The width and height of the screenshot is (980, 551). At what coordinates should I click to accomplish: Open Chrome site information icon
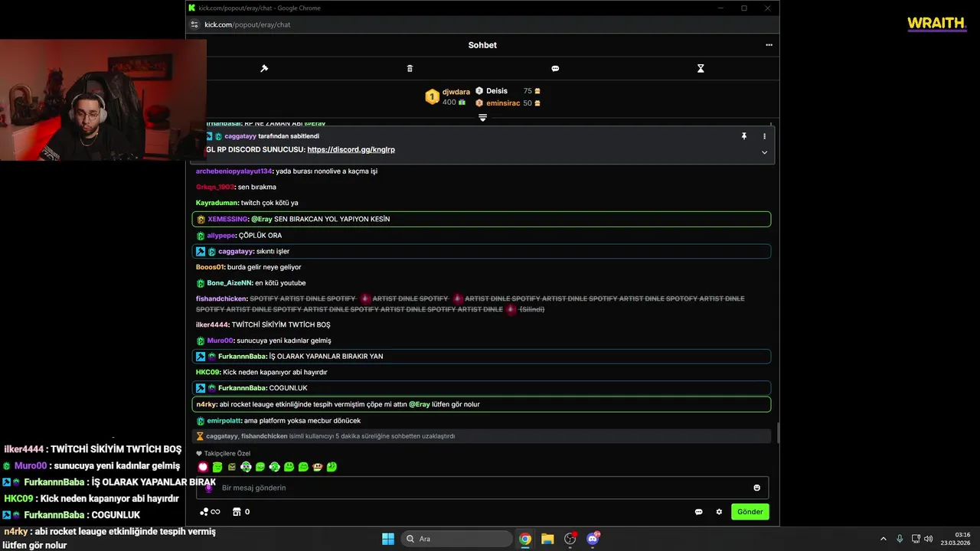[x=194, y=24]
